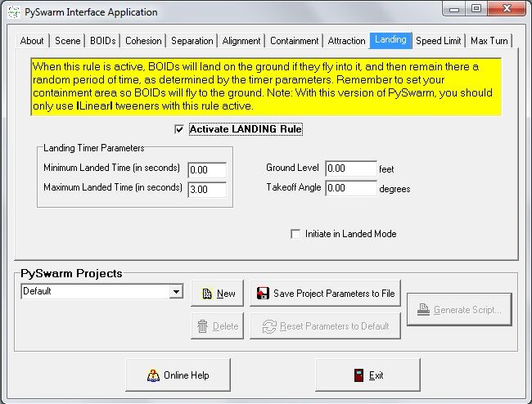The width and height of the screenshot is (532, 404).
Task: Click the Takeoff Angle degrees field
Action: click(351, 188)
